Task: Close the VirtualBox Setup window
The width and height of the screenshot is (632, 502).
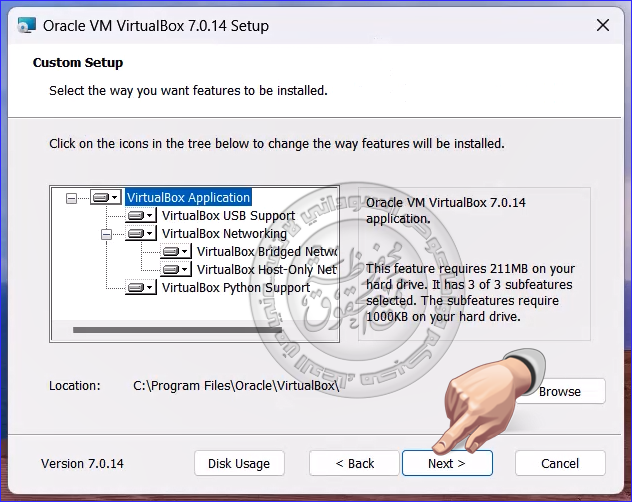Action: click(603, 26)
